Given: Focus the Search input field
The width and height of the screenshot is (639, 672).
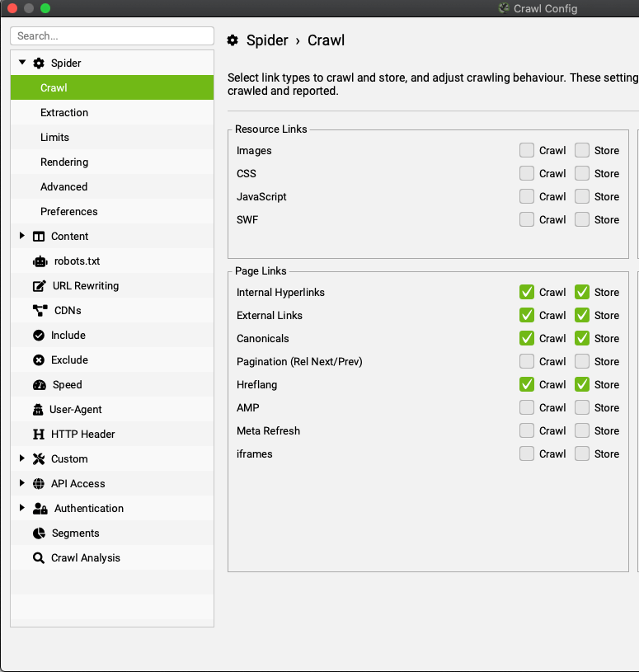Looking at the screenshot, I should coord(112,36).
